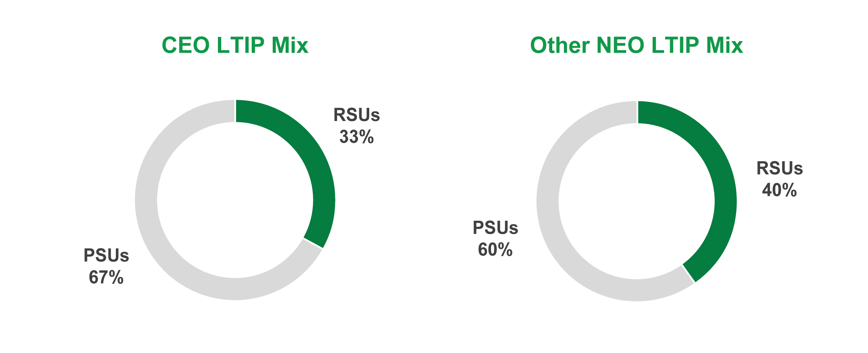Select the 'PSUs' label beside the Other NEO donut

coord(495,228)
